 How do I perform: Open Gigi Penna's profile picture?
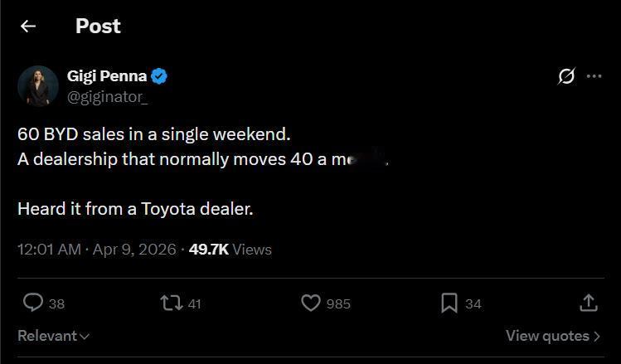pyautogui.click(x=37, y=85)
